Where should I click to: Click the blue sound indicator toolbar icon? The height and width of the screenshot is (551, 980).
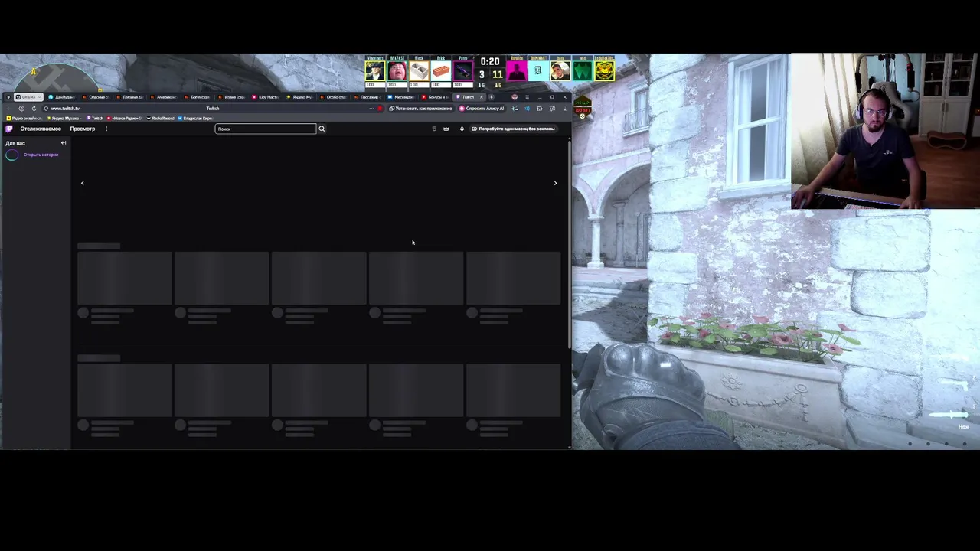527,109
